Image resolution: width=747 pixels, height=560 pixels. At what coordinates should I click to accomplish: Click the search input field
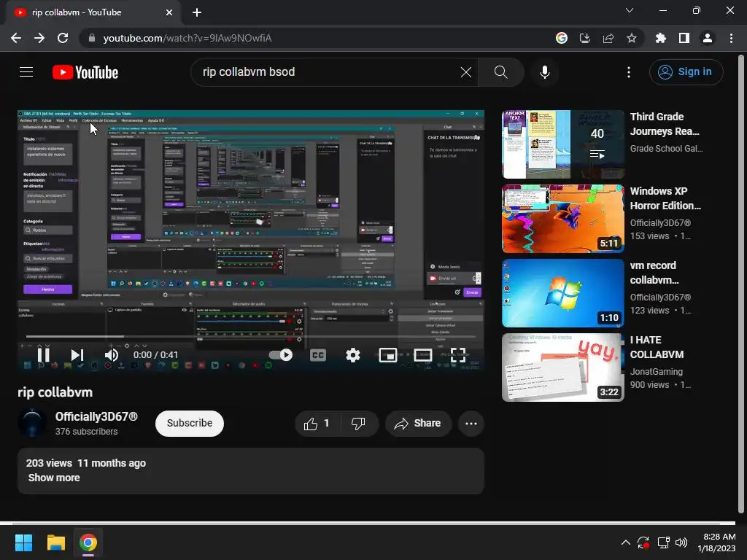tap(329, 72)
